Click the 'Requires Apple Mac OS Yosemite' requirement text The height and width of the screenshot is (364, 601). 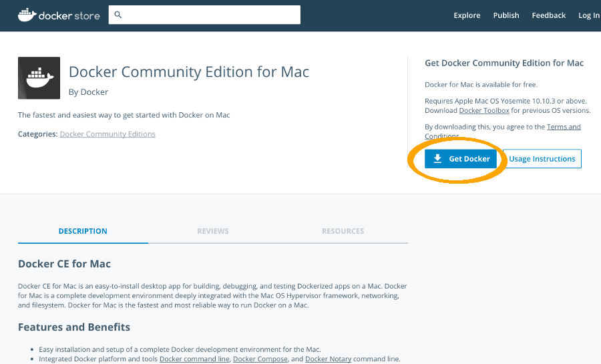[506, 101]
